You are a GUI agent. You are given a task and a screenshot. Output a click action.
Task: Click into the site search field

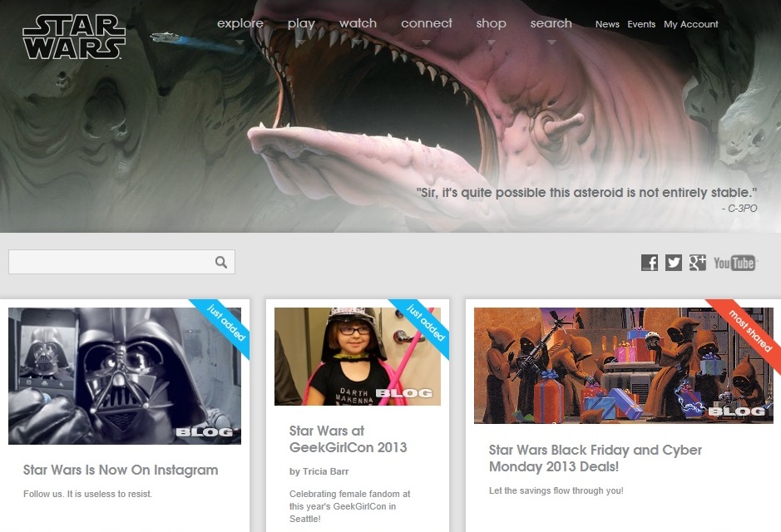coord(121,262)
